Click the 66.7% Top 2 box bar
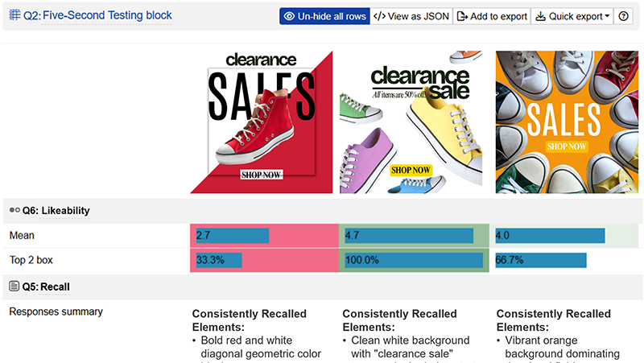 coord(541,260)
